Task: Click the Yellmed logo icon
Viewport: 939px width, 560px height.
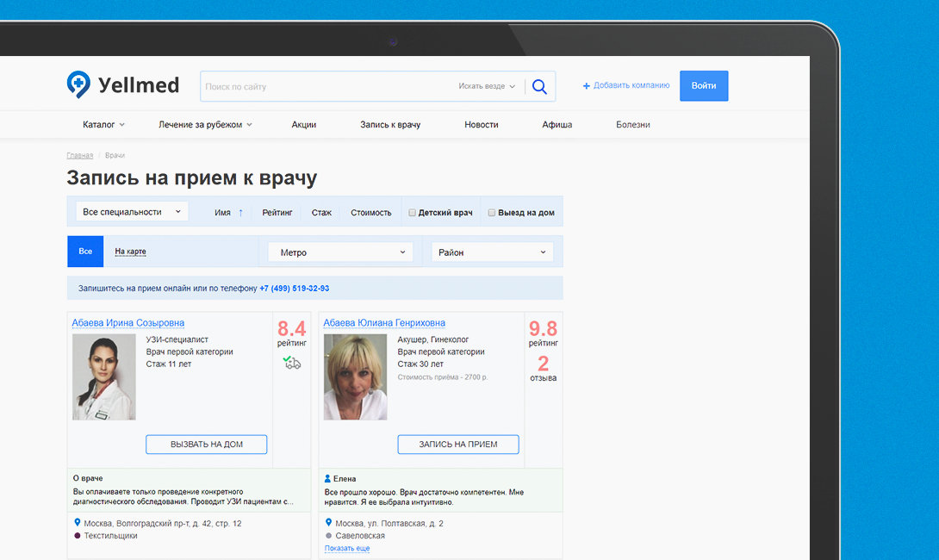Action: 78,84
